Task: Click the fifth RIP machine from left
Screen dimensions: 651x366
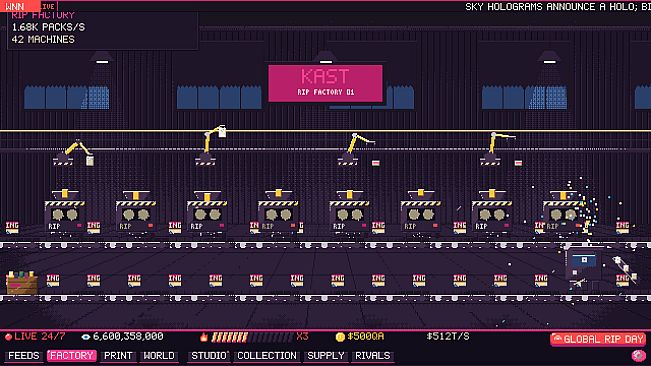Action: tap(349, 213)
